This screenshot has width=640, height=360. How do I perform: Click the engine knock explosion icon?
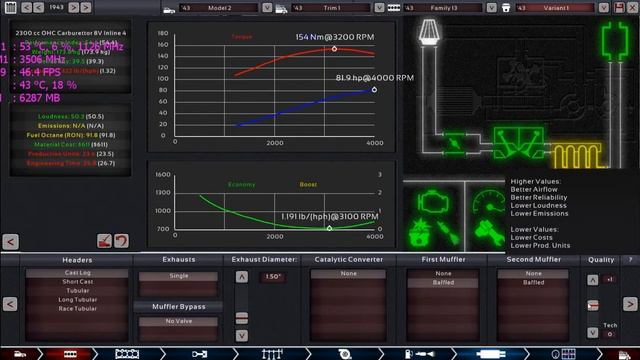(420, 233)
